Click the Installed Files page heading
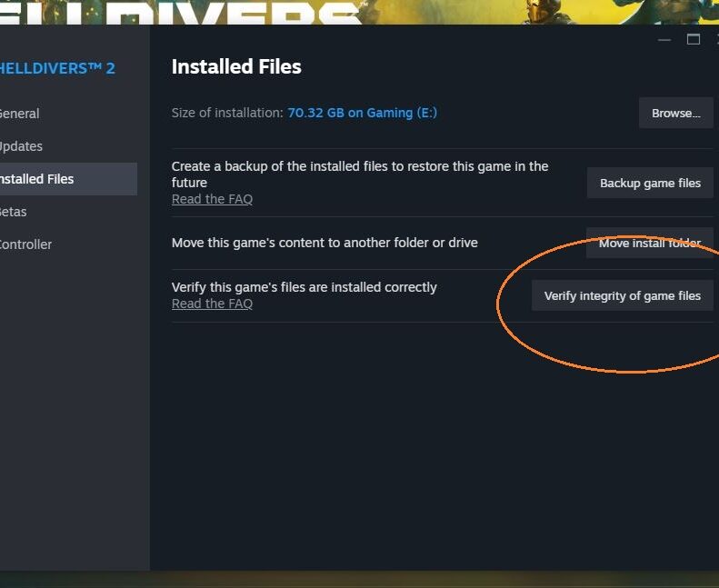Screen dimensions: 719x588 pyautogui.click(x=236, y=66)
